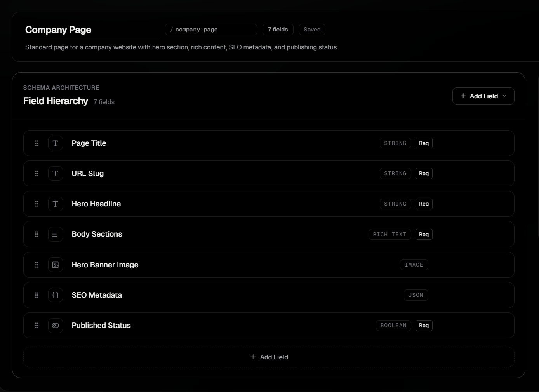Click the text type icon for URL Slug
Viewport: 539px width, 392px height.
tap(56, 174)
